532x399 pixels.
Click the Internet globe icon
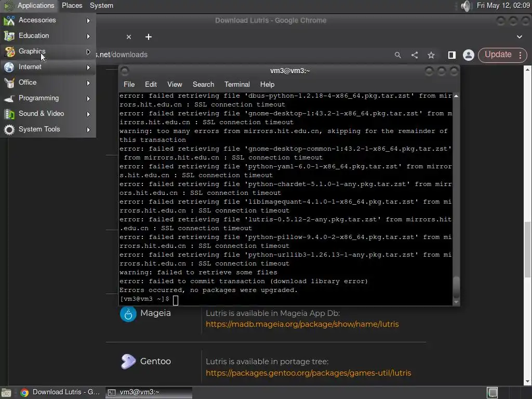tap(9, 68)
